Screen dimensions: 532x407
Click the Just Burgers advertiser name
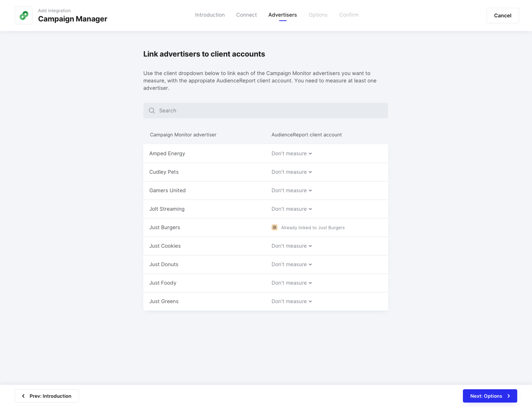pos(165,227)
